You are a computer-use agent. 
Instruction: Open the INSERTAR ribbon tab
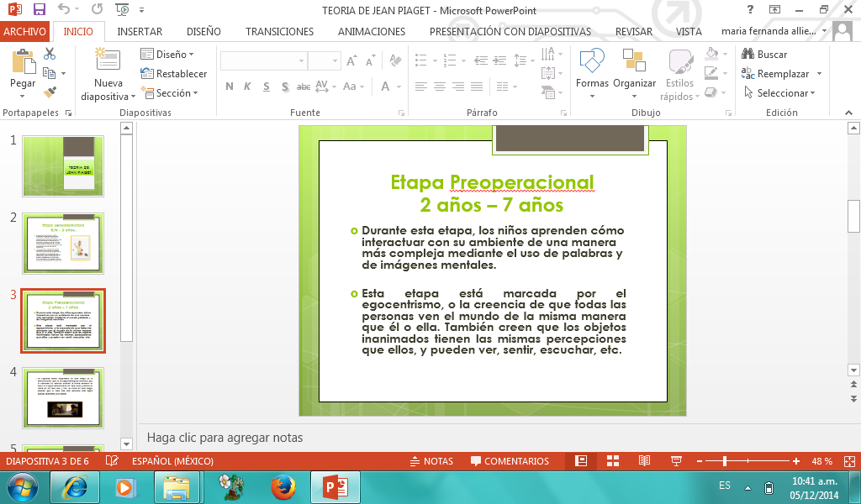point(140,32)
